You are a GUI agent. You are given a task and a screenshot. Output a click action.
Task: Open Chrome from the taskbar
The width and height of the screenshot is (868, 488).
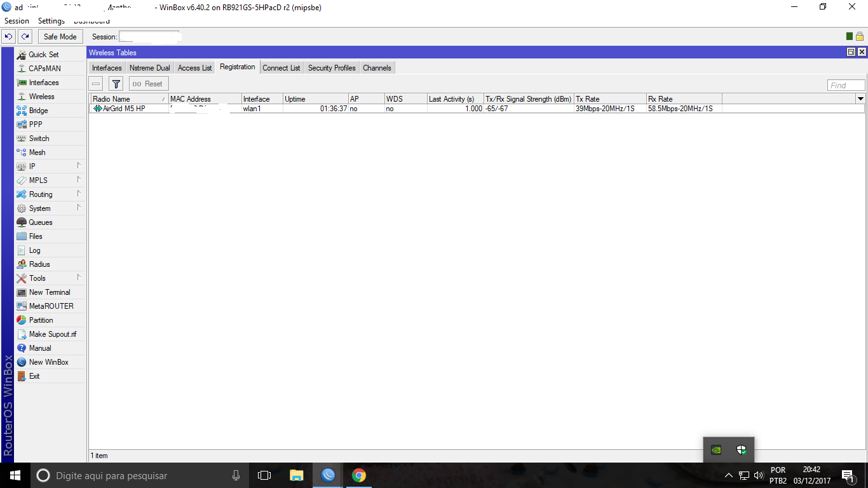[x=359, y=475]
